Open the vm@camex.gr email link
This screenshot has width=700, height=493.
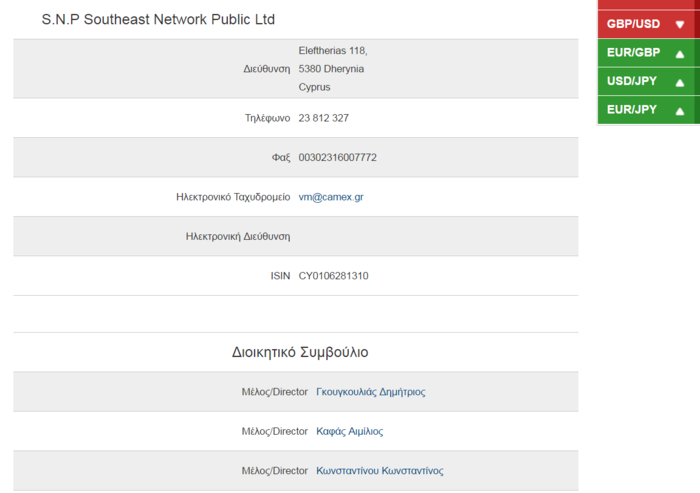(x=331, y=197)
